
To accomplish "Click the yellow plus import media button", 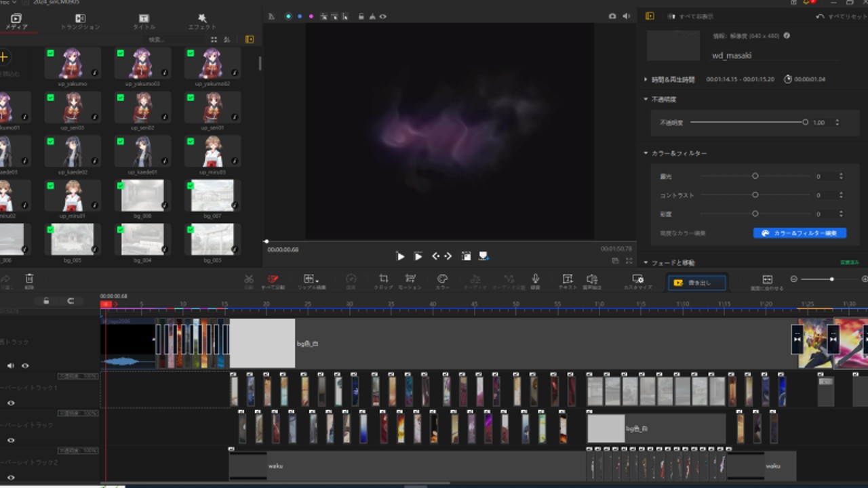I will tap(3, 57).
